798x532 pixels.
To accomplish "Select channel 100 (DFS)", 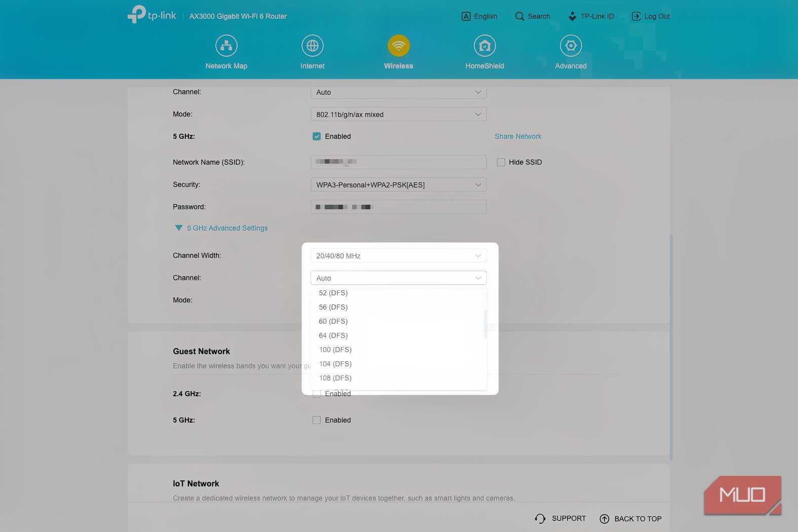I will [x=398, y=350].
